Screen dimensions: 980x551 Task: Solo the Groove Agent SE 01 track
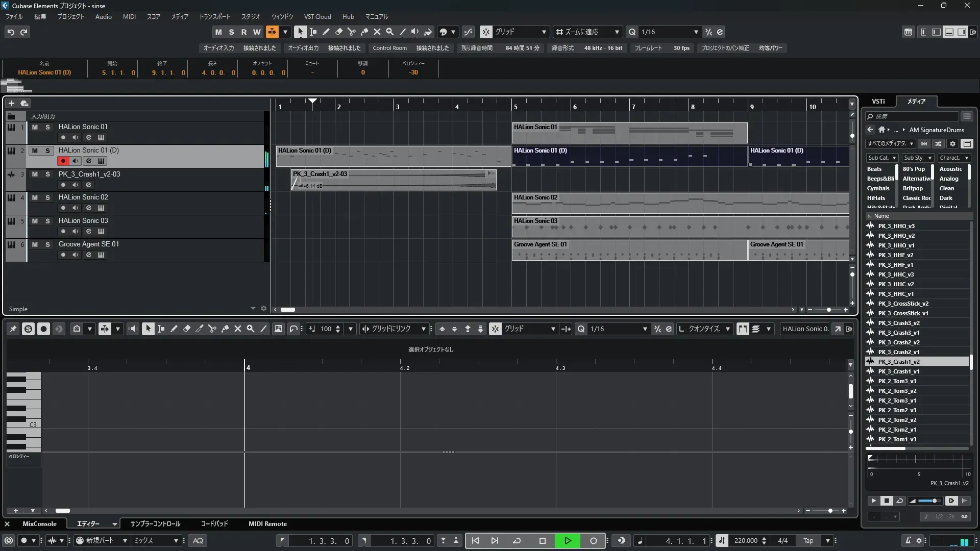click(x=47, y=244)
